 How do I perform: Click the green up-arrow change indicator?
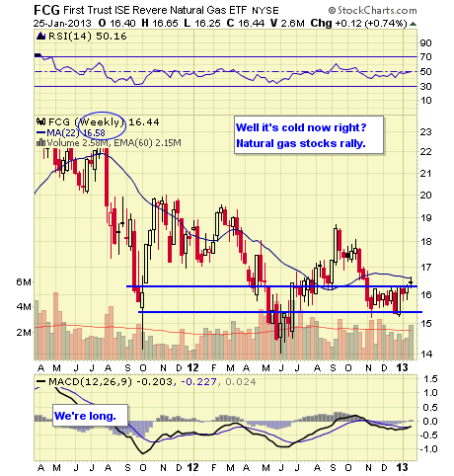pyautogui.click(x=414, y=24)
